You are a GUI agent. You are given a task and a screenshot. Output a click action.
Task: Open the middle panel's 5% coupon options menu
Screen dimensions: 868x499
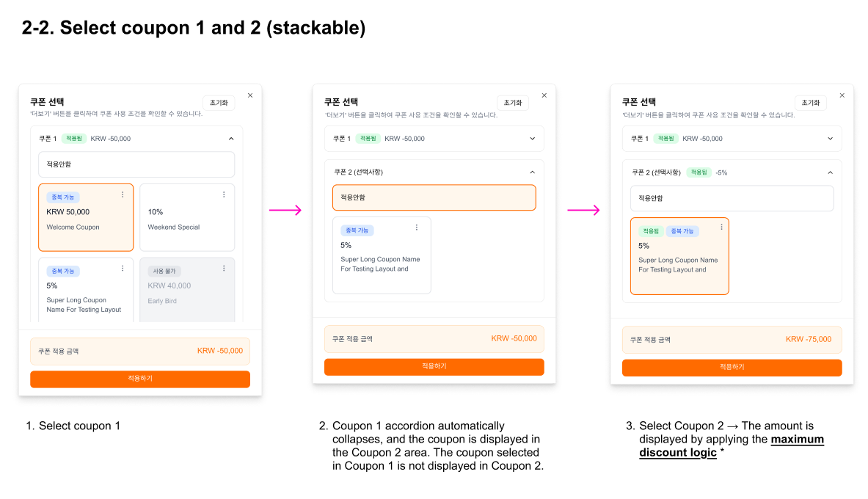pos(417,227)
